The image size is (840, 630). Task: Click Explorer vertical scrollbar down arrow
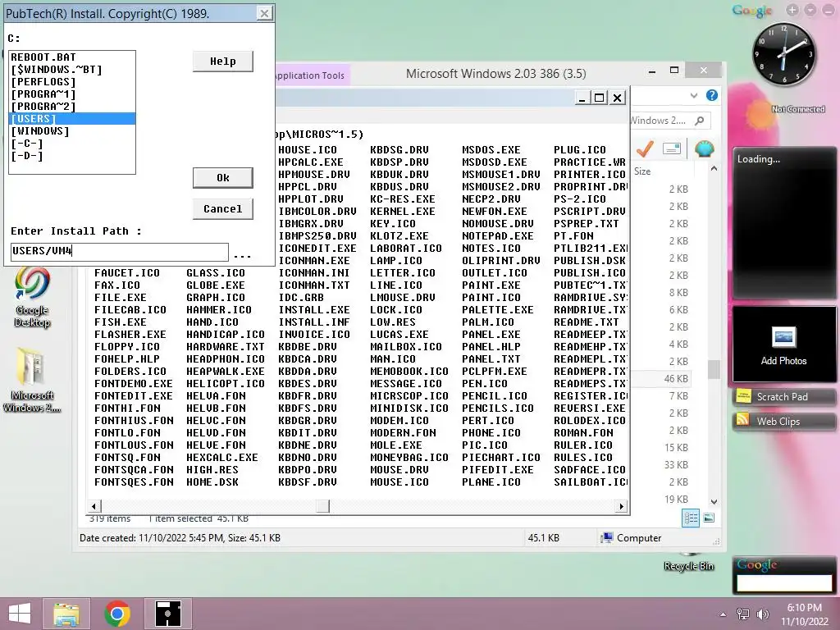point(714,501)
